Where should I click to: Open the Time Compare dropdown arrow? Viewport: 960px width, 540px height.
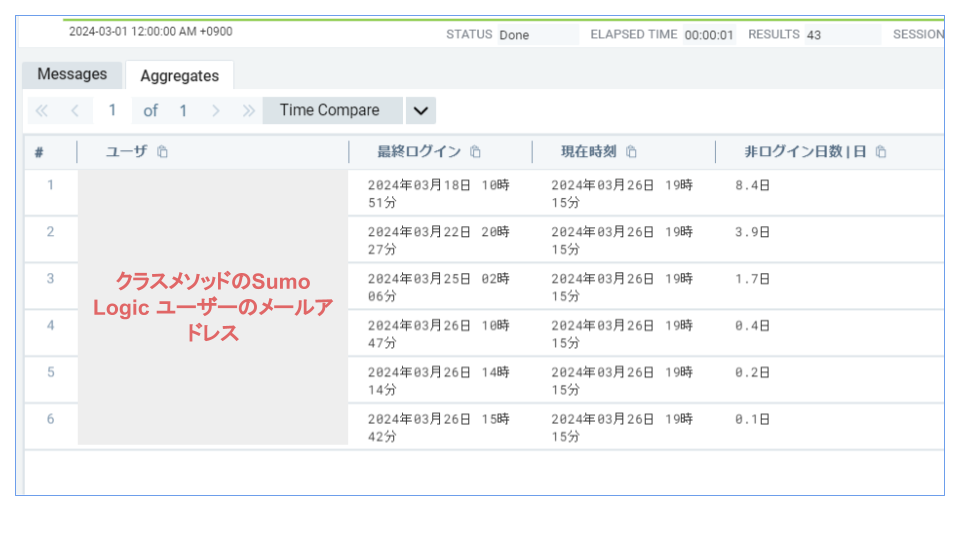[421, 111]
